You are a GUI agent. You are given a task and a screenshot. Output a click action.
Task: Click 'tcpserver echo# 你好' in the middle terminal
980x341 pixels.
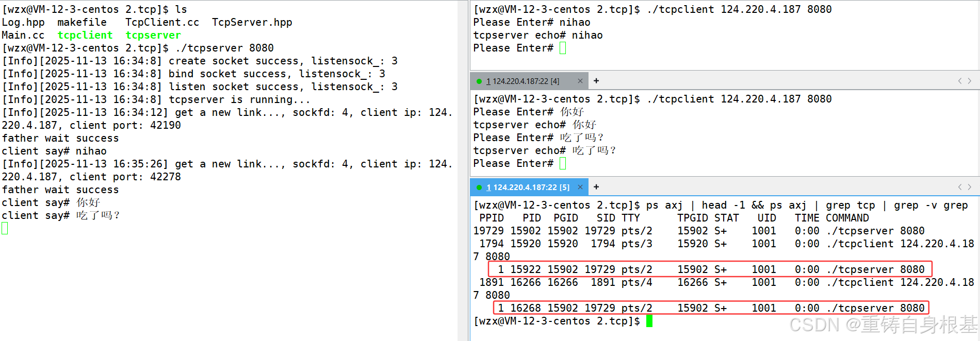click(535, 125)
